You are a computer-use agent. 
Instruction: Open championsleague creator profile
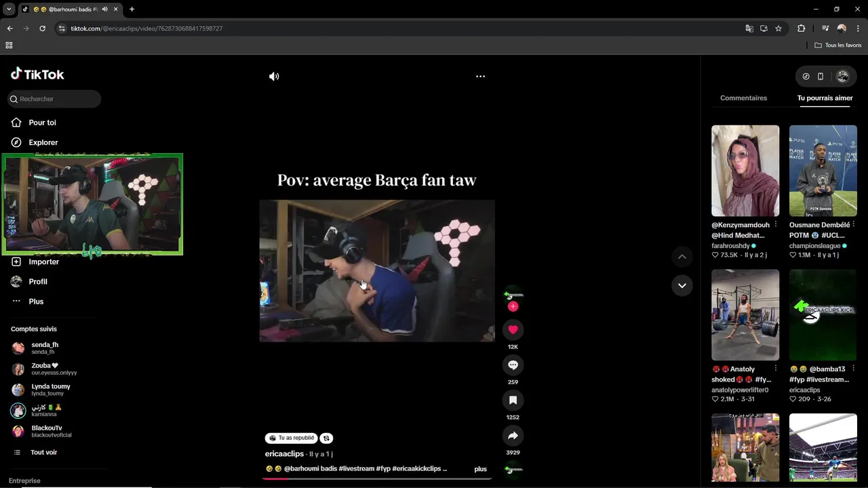coord(814,245)
